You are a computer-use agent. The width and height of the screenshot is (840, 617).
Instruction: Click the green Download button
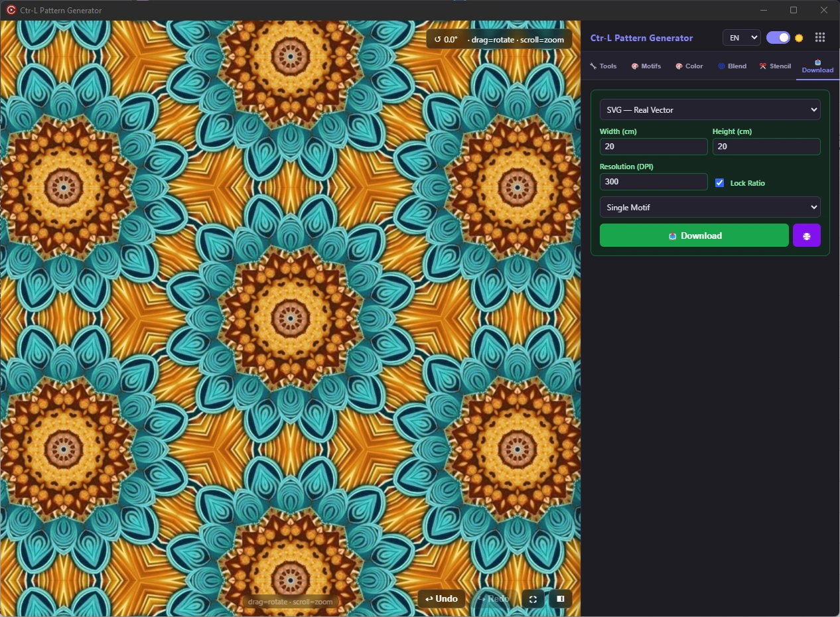[694, 236]
